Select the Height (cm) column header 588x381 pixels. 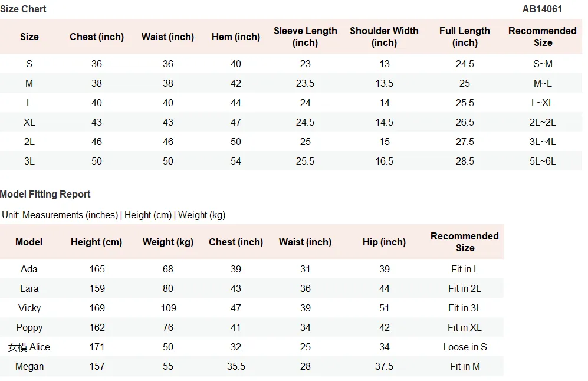(x=97, y=242)
